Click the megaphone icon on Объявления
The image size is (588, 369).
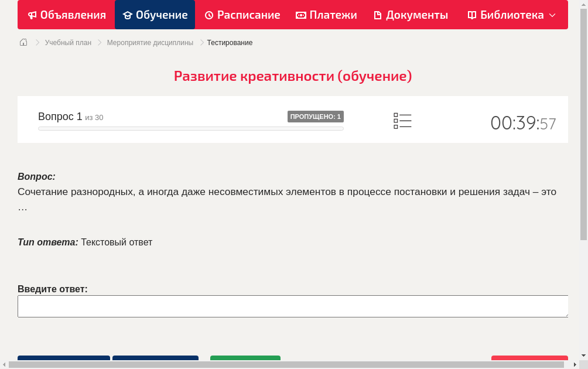coord(33,15)
